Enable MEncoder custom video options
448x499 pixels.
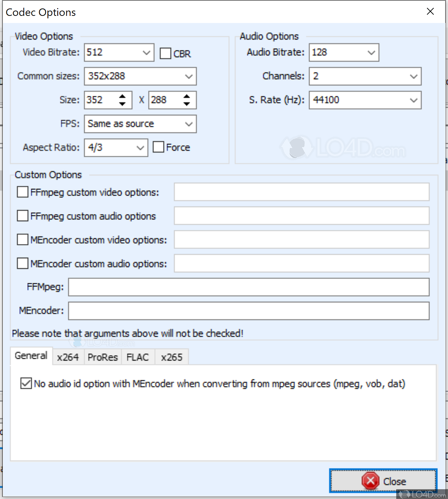22,239
